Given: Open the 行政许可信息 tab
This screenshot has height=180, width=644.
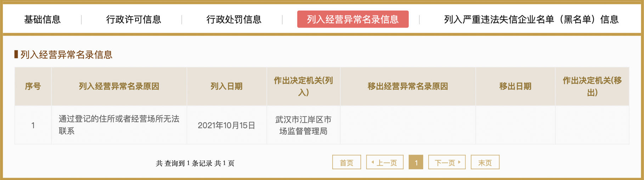Looking at the screenshot, I should tap(134, 19).
